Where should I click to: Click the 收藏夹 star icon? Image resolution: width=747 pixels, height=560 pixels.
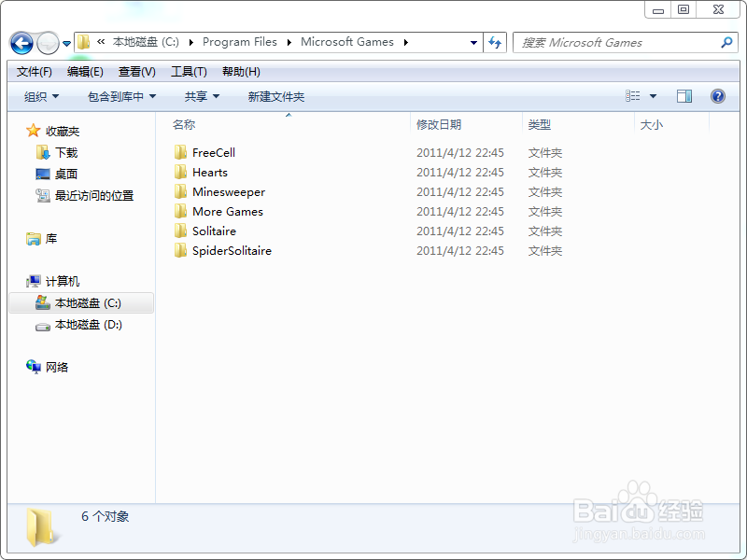pyautogui.click(x=33, y=131)
